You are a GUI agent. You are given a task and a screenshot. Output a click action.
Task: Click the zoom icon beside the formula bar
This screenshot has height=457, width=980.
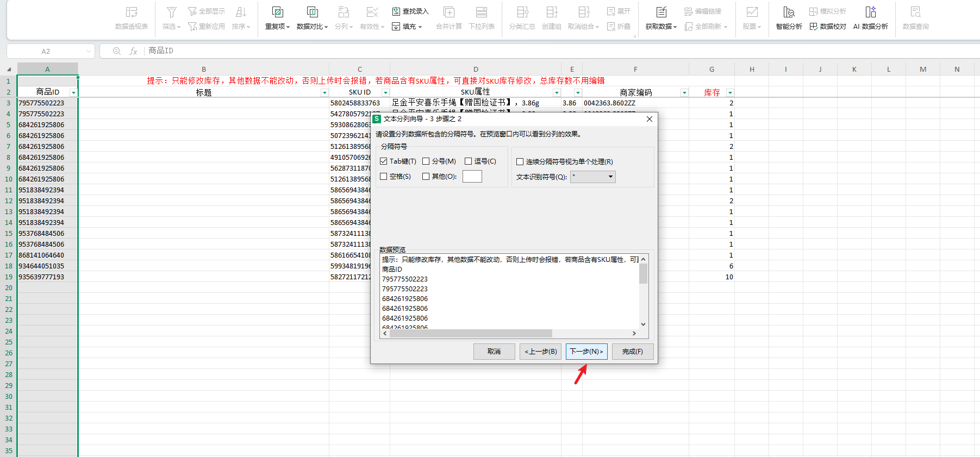click(x=116, y=51)
